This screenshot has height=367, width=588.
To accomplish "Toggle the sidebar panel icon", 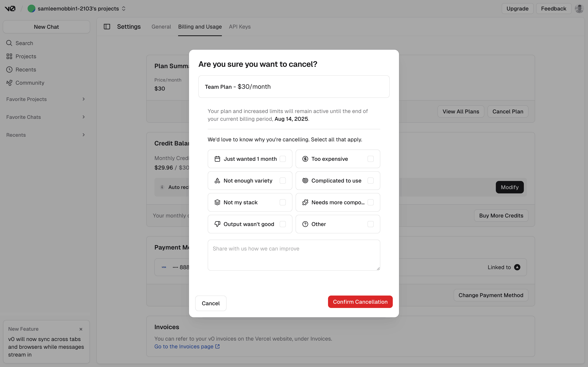I will (x=107, y=27).
